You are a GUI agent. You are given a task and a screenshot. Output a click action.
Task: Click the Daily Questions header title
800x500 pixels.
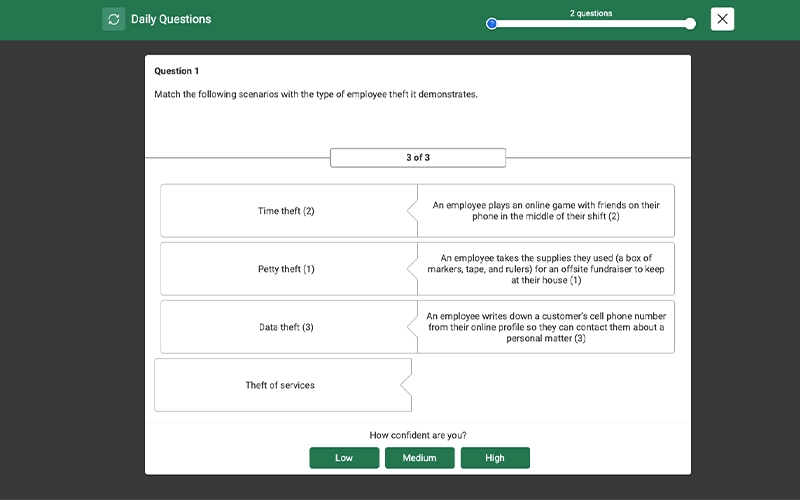[x=171, y=19]
